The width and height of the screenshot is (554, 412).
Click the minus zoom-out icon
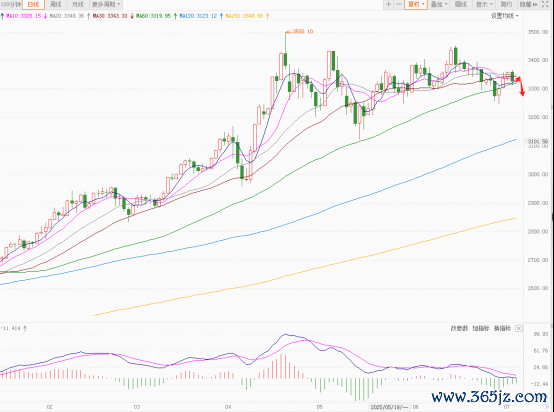click(x=399, y=4)
